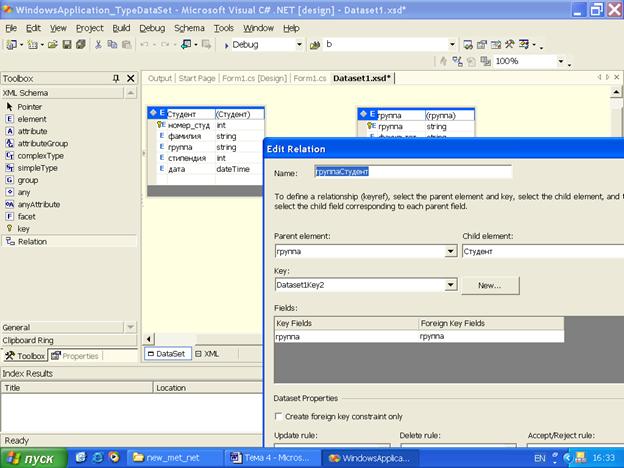Open the Schema menu
The image size is (624, 468).
coord(189,28)
